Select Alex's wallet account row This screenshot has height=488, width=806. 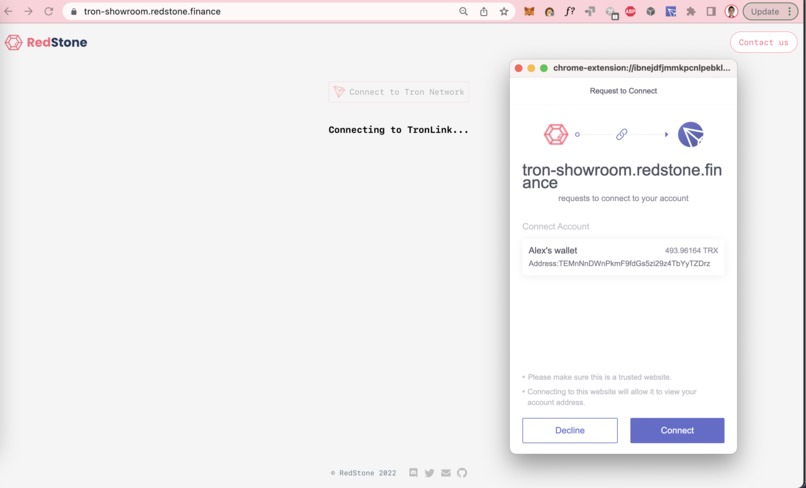(623, 257)
